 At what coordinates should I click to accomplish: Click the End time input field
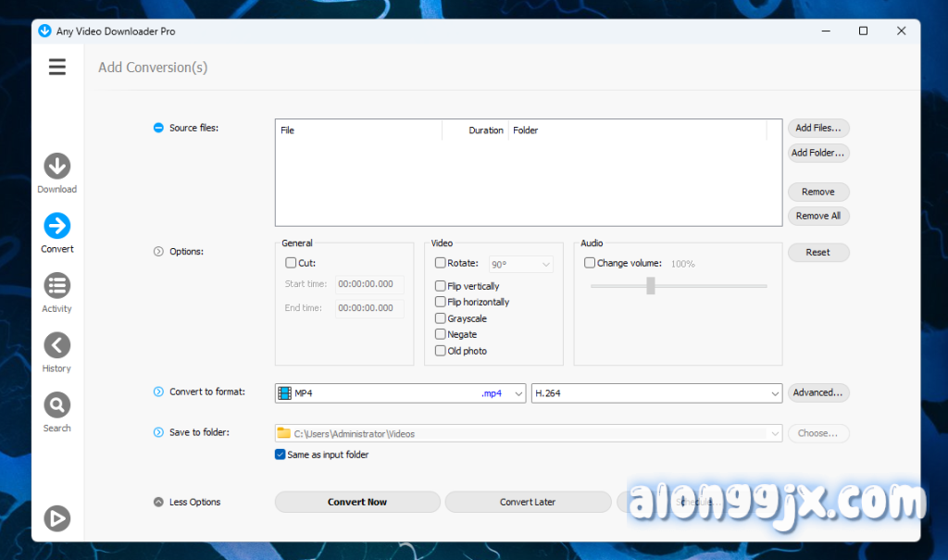pos(368,307)
